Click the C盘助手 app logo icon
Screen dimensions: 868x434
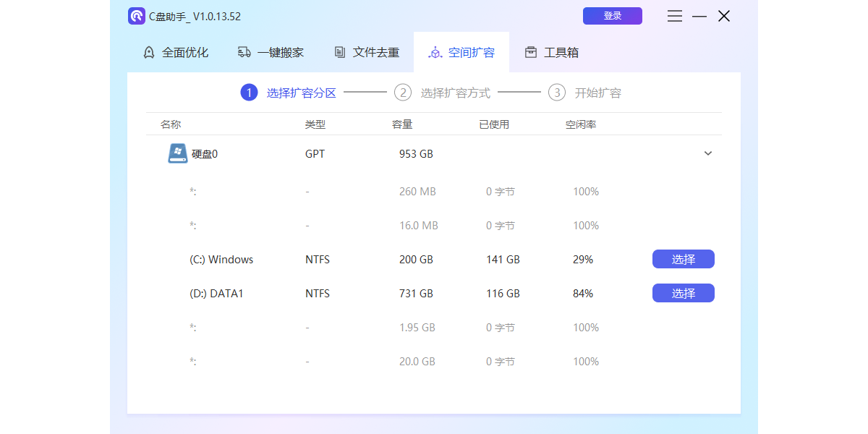(137, 16)
